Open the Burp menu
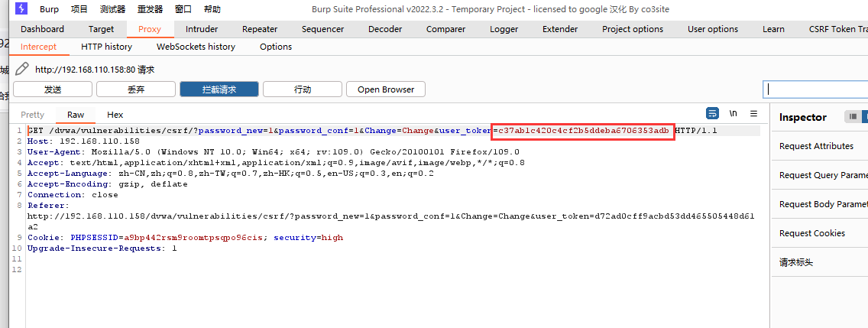 [49, 9]
